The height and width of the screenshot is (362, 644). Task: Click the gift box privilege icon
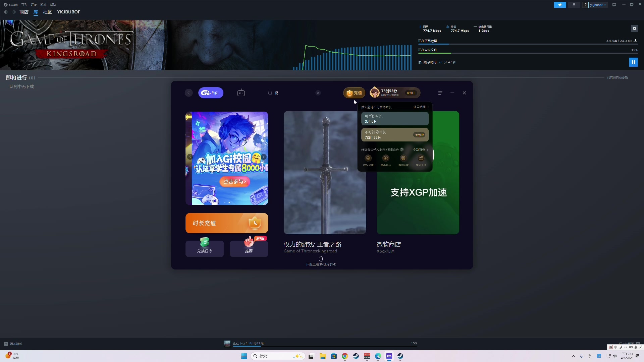(x=421, y=158)
